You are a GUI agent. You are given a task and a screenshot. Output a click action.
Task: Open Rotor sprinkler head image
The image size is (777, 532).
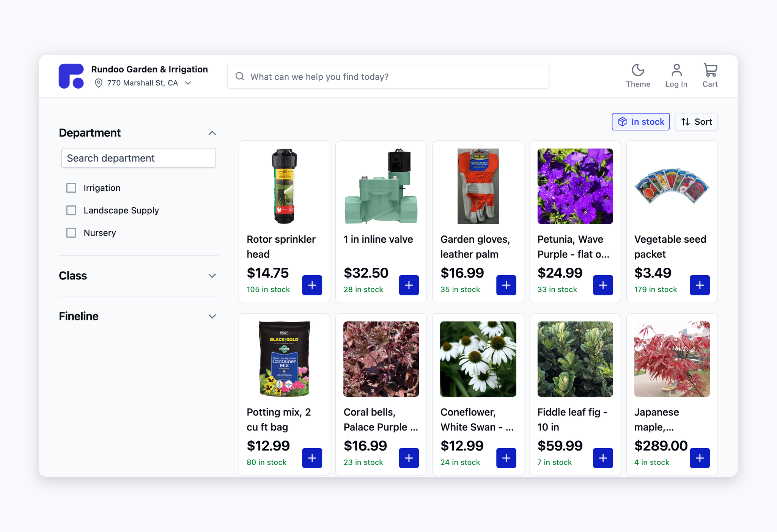[284, 186]
